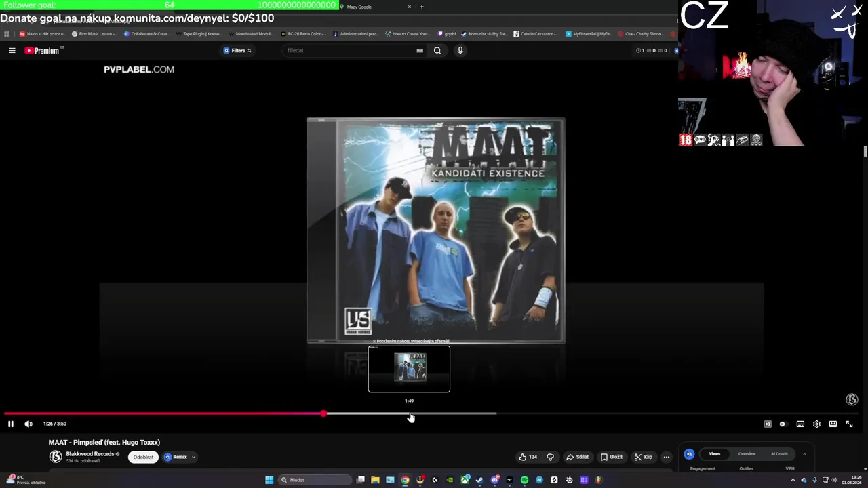Open the weather widget on taskbar

pos(25,480)
